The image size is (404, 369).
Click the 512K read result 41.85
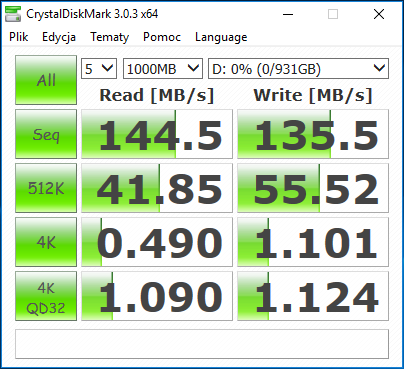157,188
